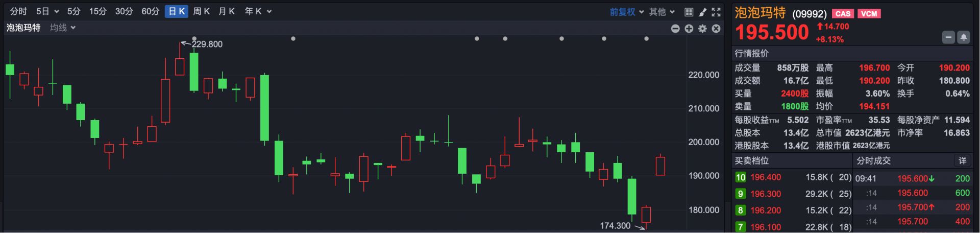This screenshot has width=980, height=233.
Task: Open chart settings gear icon
Action: (x=702, y=29)
